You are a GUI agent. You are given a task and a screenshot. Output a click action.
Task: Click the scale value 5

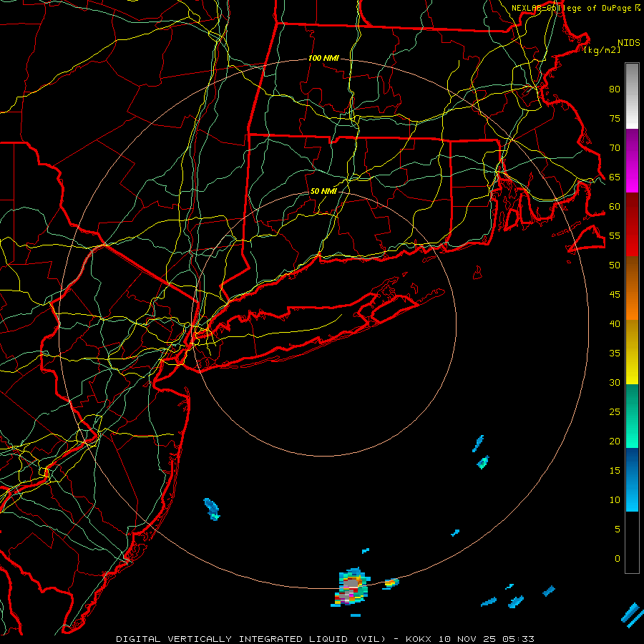coord(618,530)
